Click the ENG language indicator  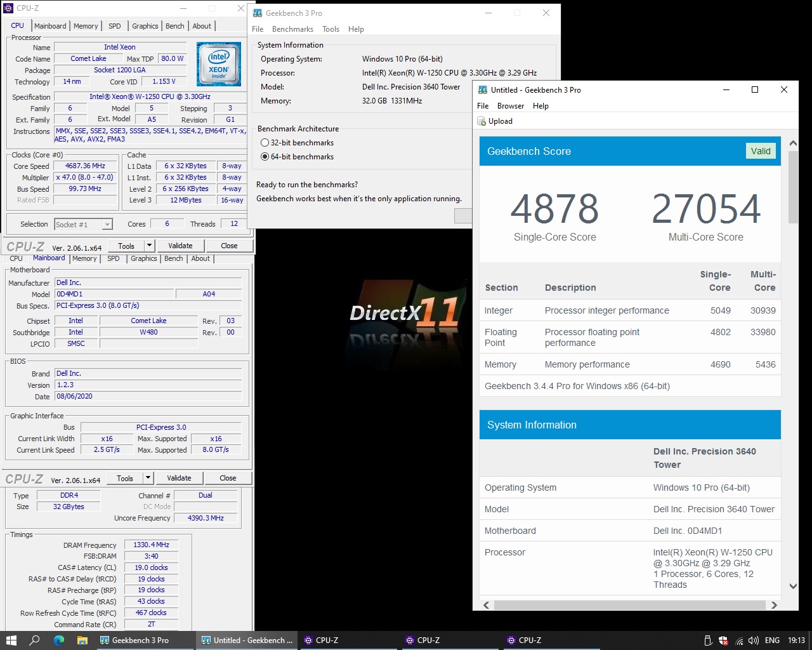point(772,640)
